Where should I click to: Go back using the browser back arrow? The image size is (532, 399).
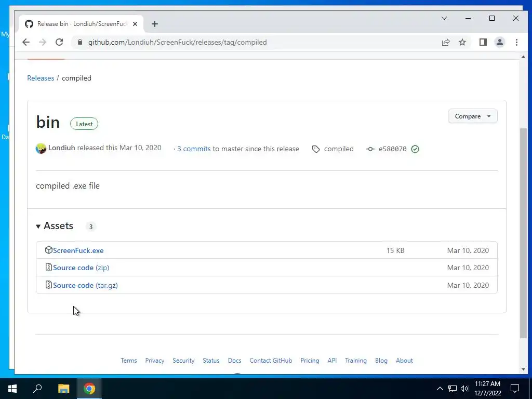coord(26,42)
